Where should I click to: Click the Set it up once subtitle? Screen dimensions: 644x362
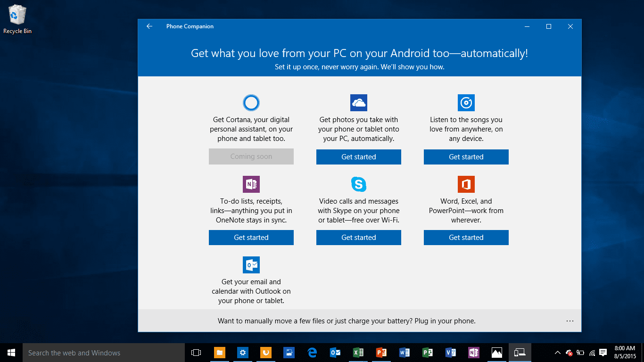[359, 67]
